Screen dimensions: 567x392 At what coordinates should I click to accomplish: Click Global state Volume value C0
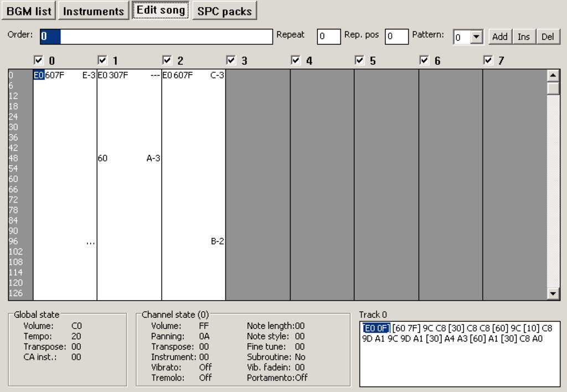point(76,326)
